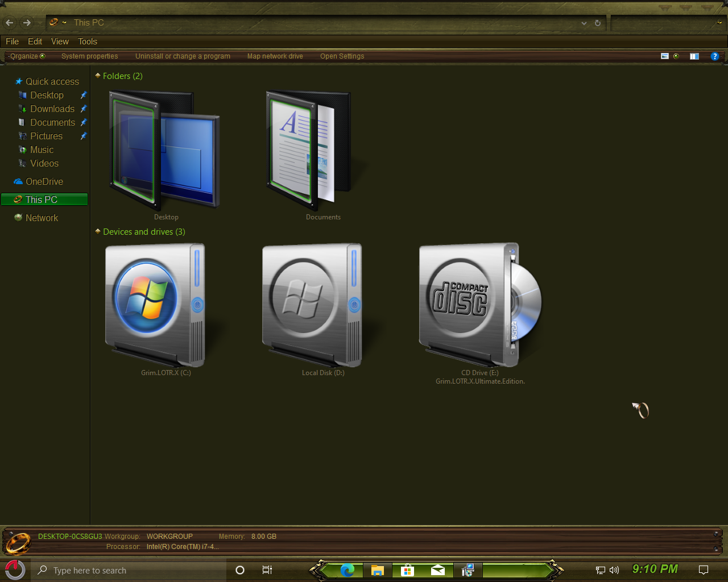Select Desktop in navigation pane

(47, 95)
